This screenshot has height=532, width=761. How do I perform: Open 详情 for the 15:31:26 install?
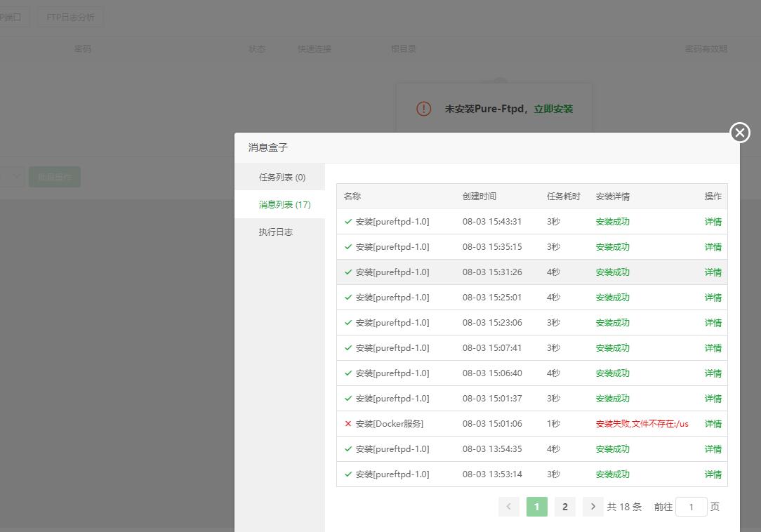click(x=713, y=272)
